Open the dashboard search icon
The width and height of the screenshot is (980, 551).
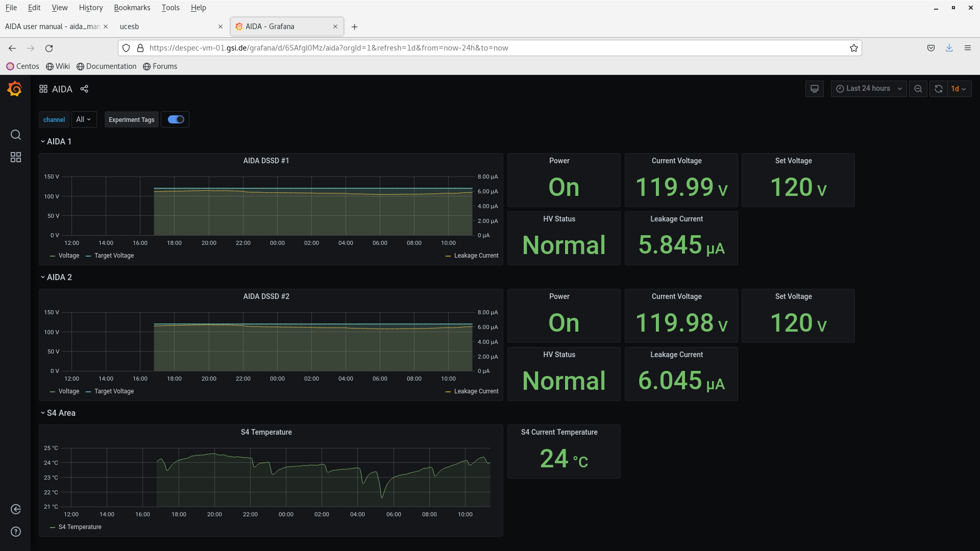click(16, 135)
